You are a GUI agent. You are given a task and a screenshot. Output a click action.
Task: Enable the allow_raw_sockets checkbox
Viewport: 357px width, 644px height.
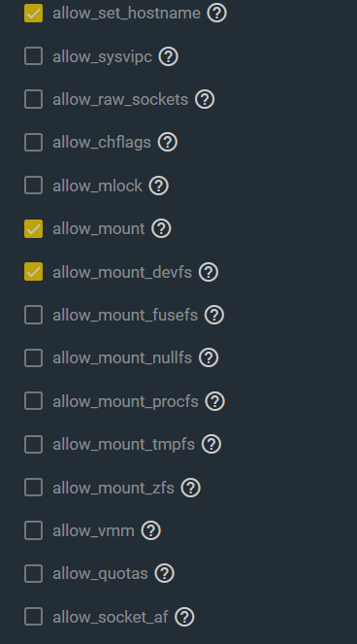pyautogui.click(x=33, y=99)
